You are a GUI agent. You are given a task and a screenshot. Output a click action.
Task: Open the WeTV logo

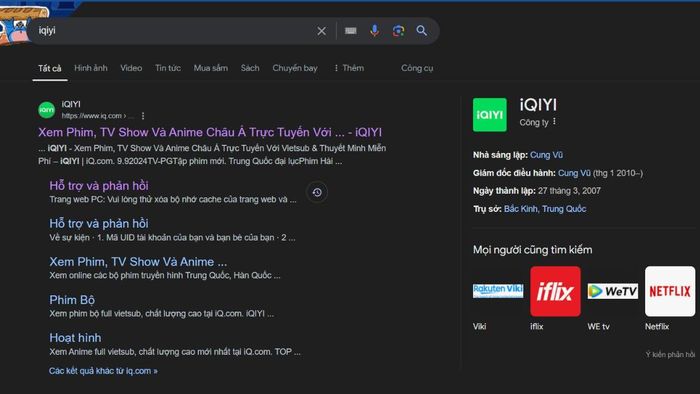point(612,291)
